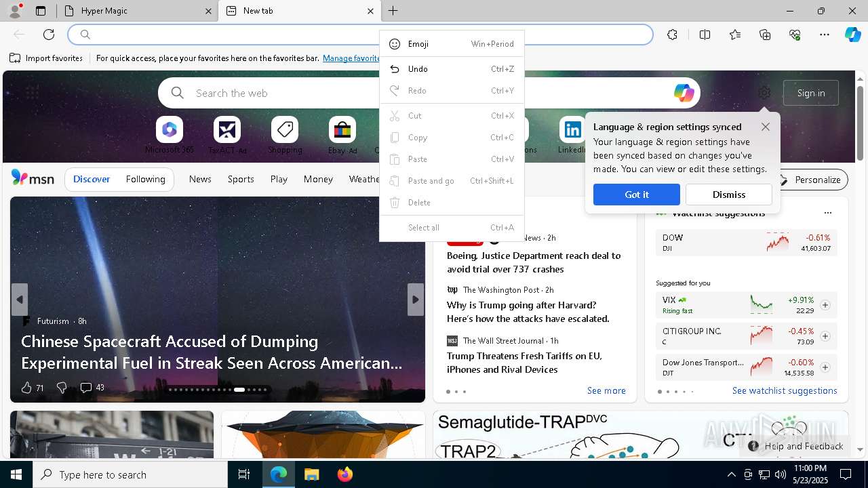Image resolution: width=868 pixels, height=488 pixels.
Task: Open the Microsoft 365 quick link
Action: click(170, 135)
